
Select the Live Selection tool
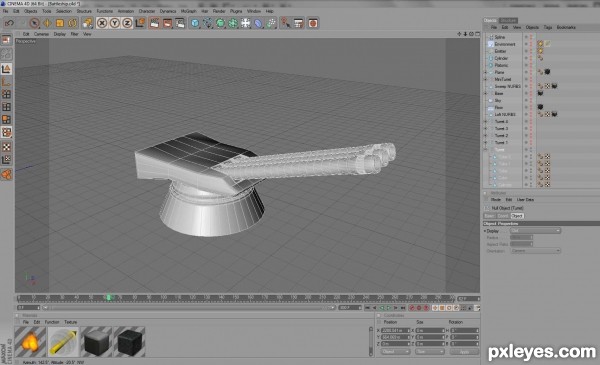point(34,23)
